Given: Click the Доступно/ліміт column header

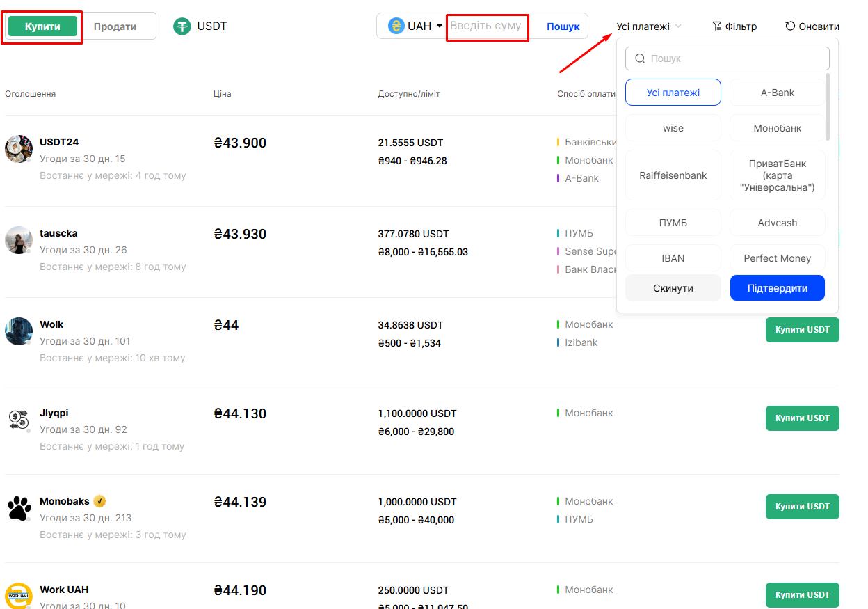Looking at the screenshot, I should coord(409,94).
